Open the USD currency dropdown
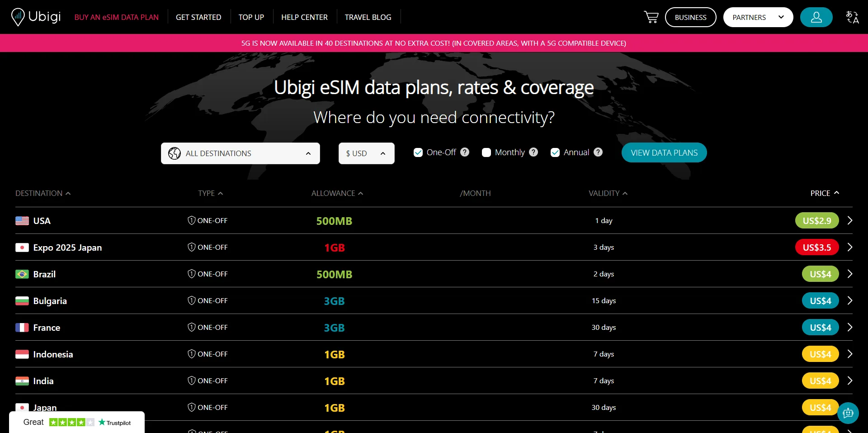The height and width of the screenshot is (433, 868). 367,153
